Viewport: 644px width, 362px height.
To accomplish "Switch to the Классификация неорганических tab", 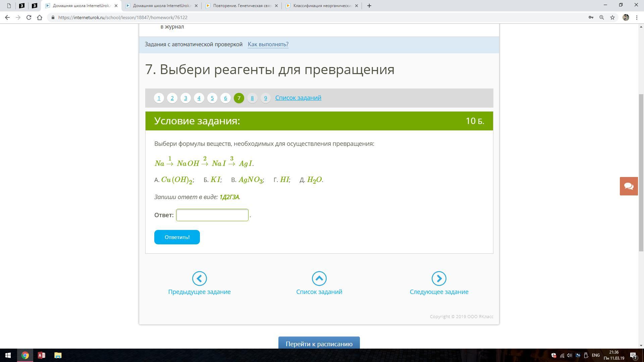I will 322,6.
